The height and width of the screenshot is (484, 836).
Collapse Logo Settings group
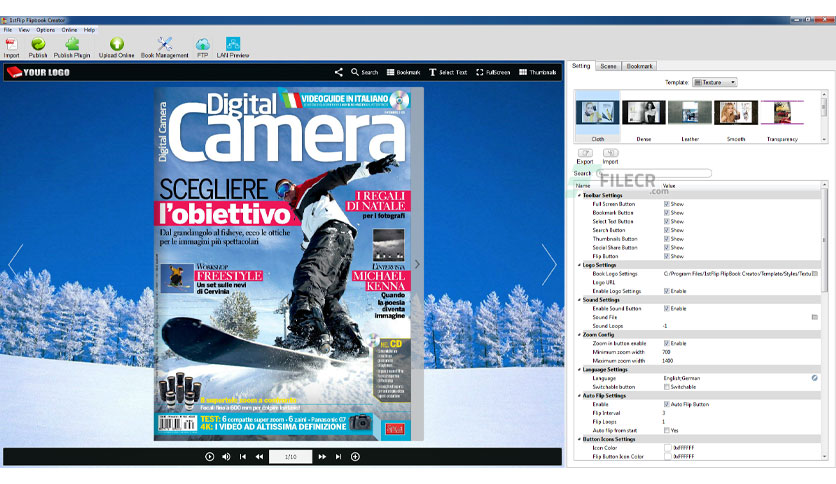pos(580,265)
